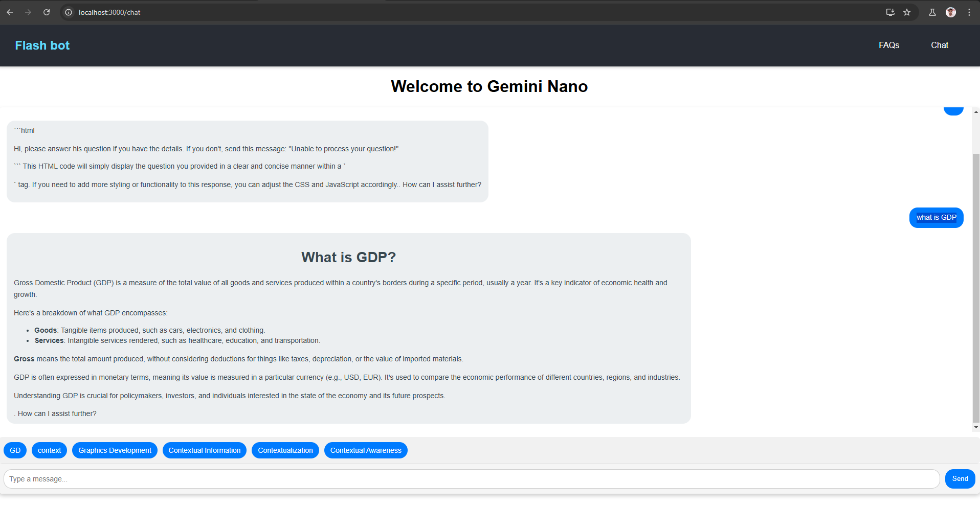980x507 pixels.
Task: Open the Chrome three-dot menu
Action: tap(969, 12)
